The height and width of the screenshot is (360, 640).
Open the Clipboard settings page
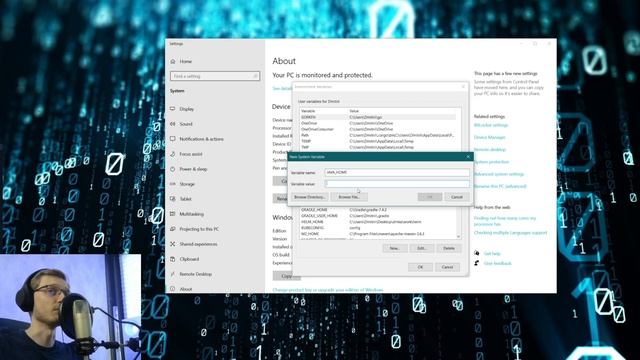(x=189, y=259)
